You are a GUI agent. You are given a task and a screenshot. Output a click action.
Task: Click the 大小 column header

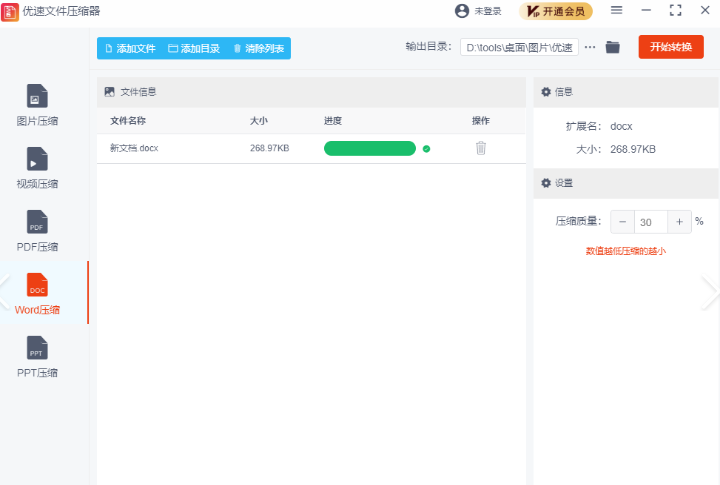click(x=259, y=120)
